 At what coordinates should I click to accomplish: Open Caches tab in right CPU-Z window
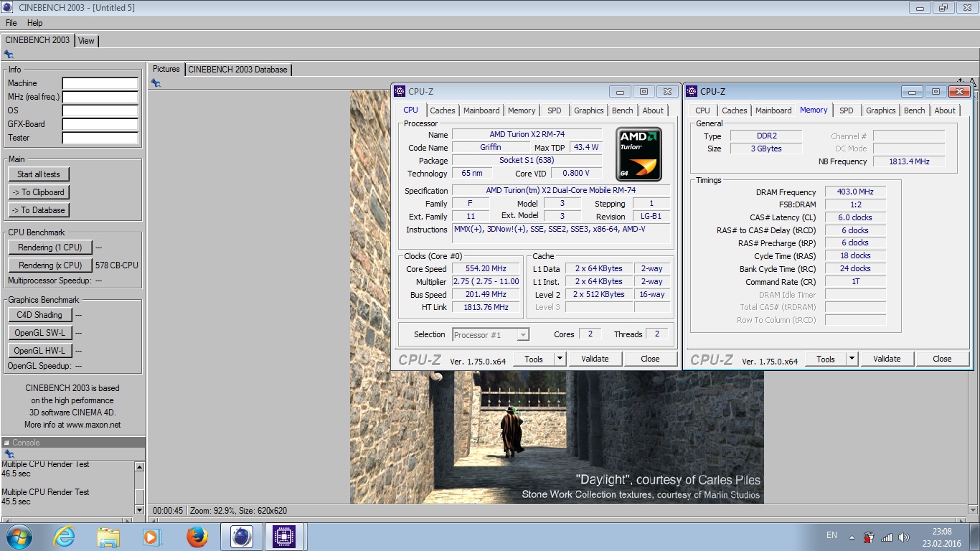click(x=735, y=110)
